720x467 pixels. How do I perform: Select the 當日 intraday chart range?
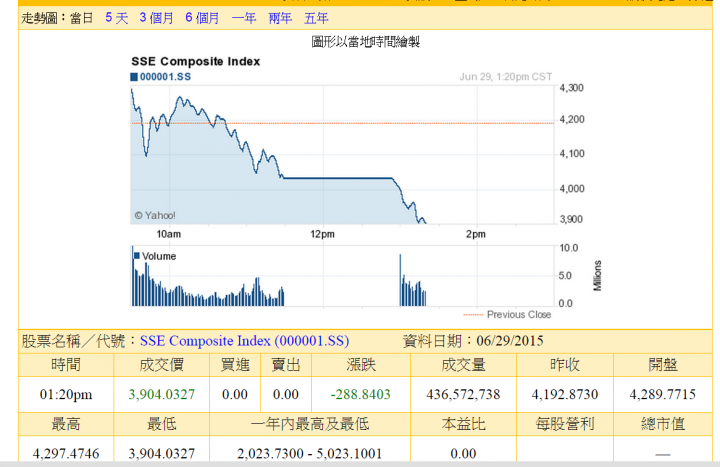[x=81, y=18]
